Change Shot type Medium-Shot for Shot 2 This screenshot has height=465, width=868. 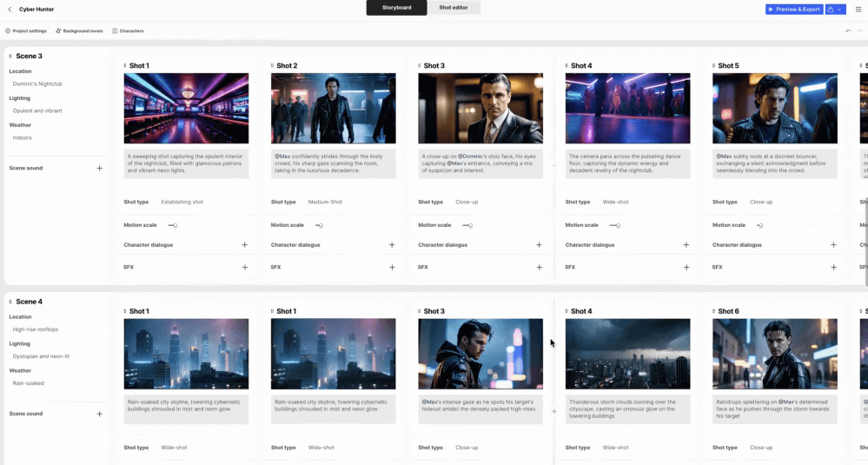click(x=325, y=202)
